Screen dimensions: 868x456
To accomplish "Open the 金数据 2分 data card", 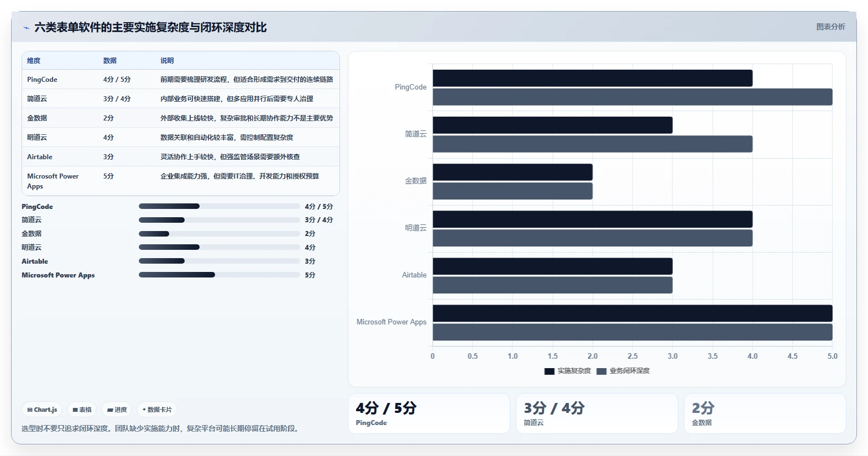I will coord(765,413).
